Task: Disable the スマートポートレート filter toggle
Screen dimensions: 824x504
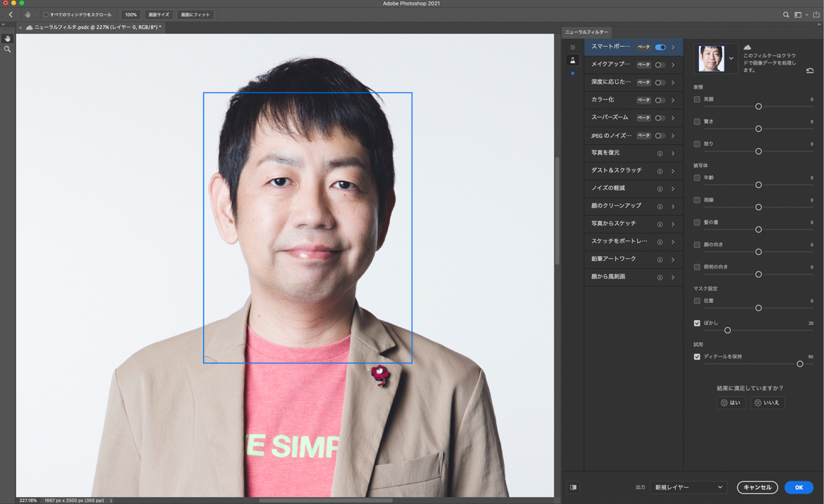Action: pos(660,47)
